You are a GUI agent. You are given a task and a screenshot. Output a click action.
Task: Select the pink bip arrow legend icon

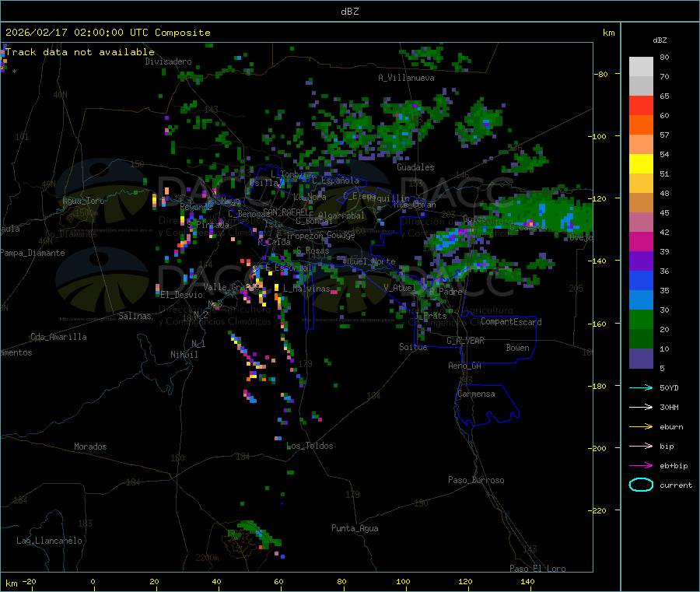tap(641, 446)
